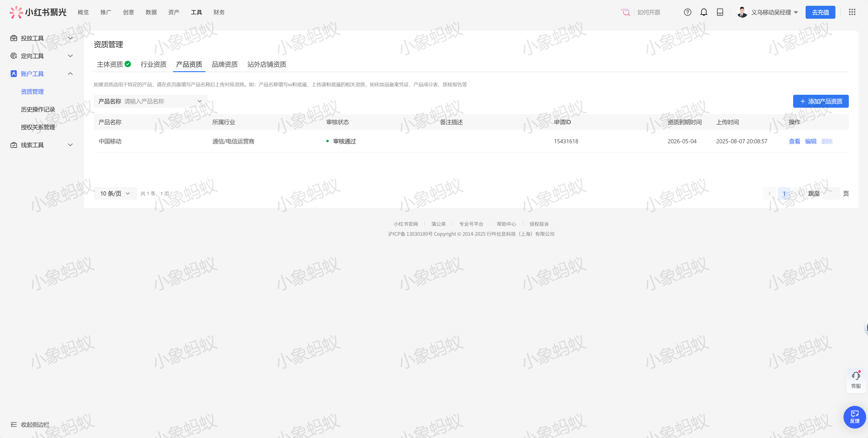Click the user avatar 义乌移动吴经理
This screenshot has width=868, height=438.
pos(742,12)
